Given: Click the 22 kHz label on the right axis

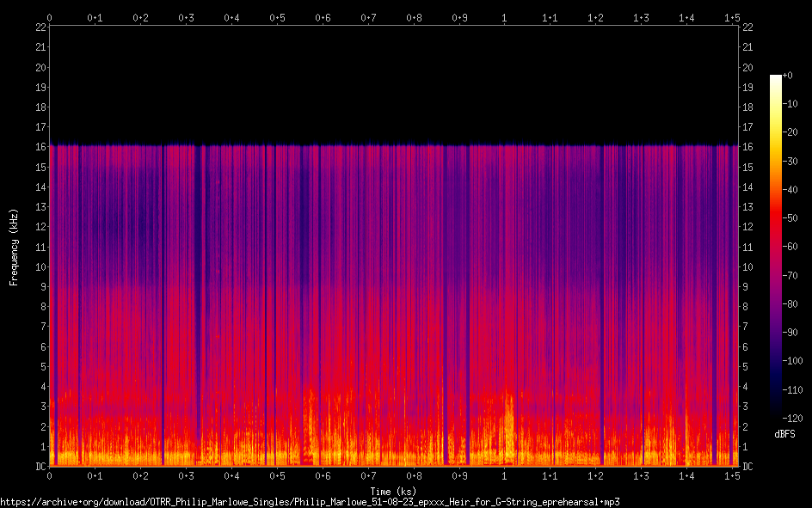Looking at the screenshot, I should pos(747,28).
